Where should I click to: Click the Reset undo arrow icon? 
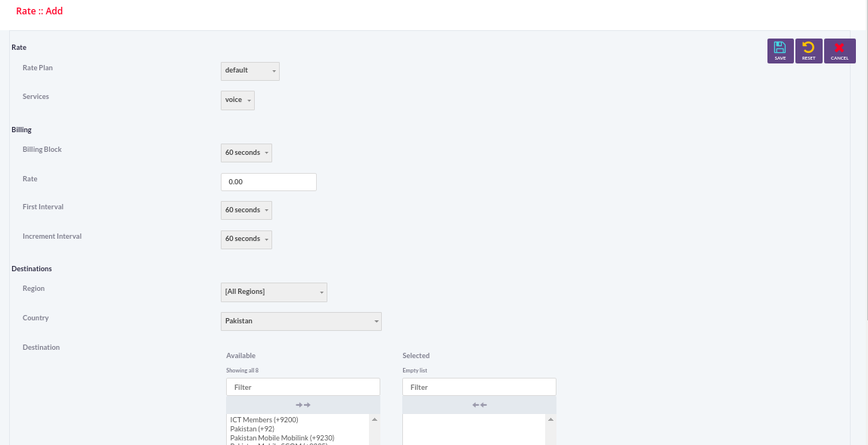pyautogui.click(x=808, y=48)
